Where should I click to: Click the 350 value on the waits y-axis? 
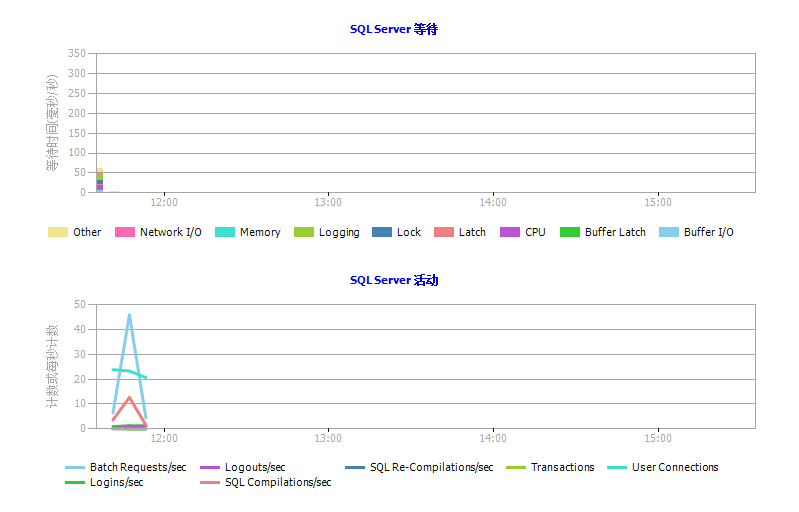pos(77,53)
